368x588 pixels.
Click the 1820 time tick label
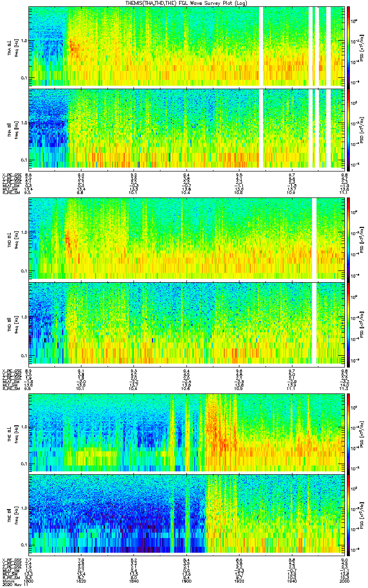click(x=81, y=581)
